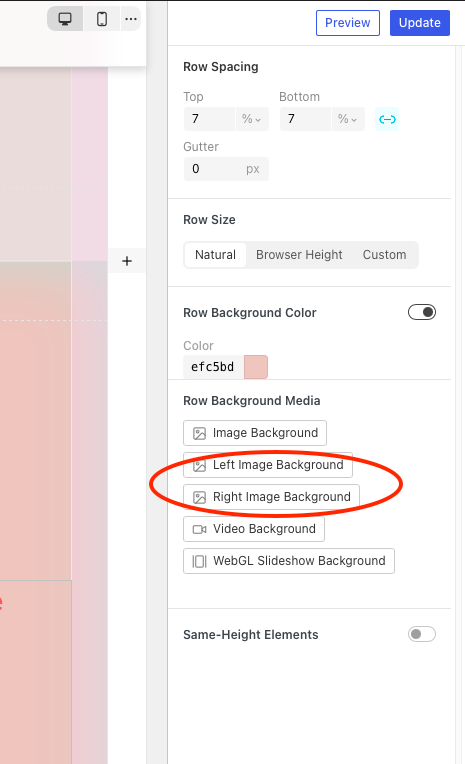Open the three-dots more options menu

click(131, 19)
